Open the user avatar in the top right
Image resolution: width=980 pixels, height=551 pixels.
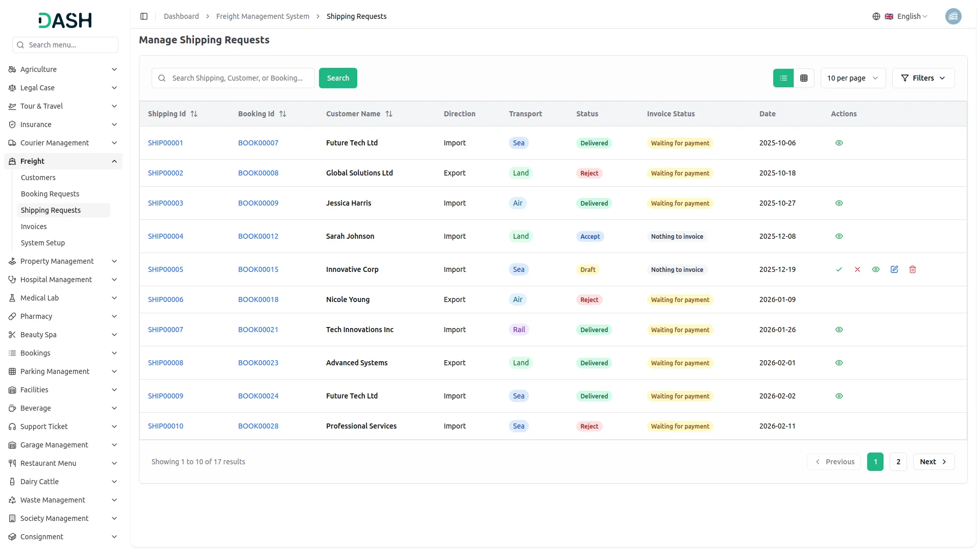(953, 16)
